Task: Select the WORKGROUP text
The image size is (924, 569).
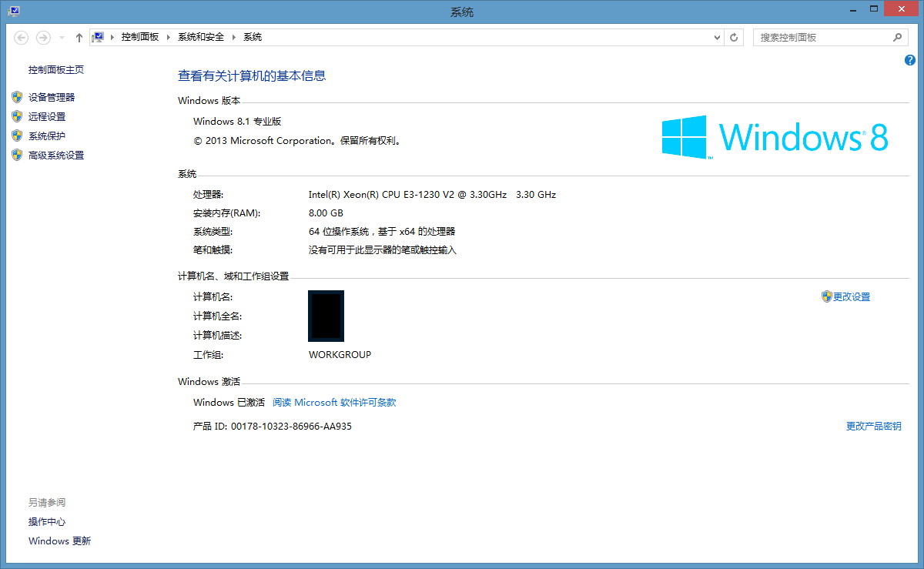Action: click(340, 355)
